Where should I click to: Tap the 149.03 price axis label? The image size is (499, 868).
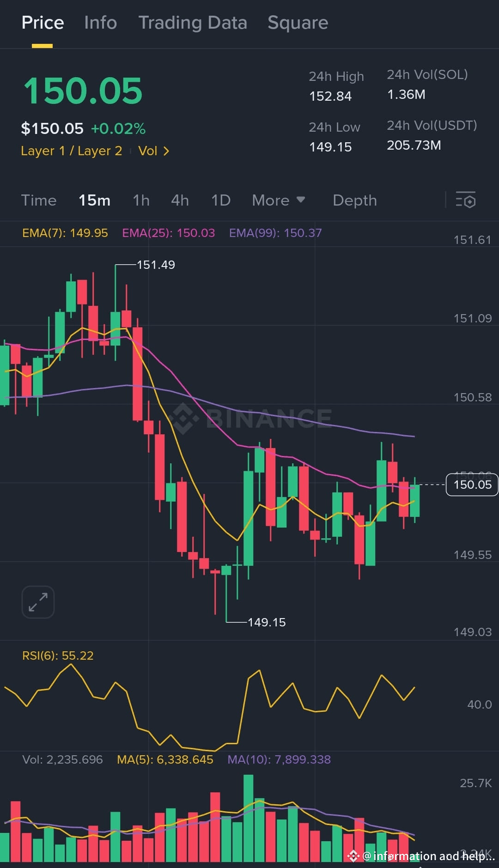(x=472, y=632)
